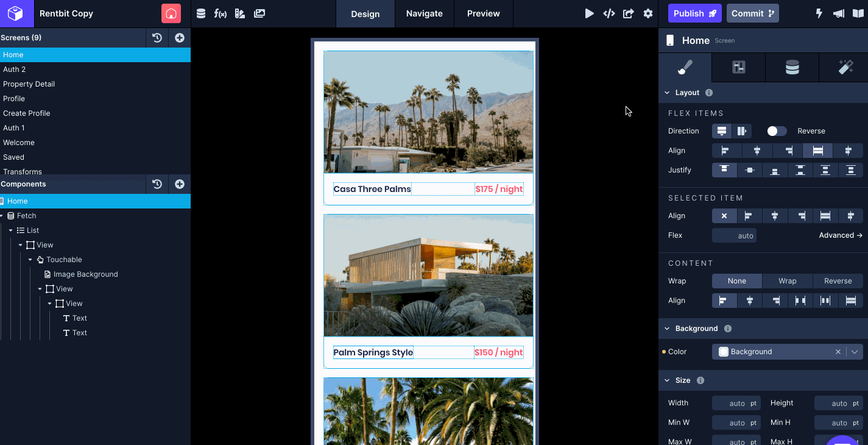Collapse the Size section
This screenshot has height=445, width=868.
pos(667,380)
